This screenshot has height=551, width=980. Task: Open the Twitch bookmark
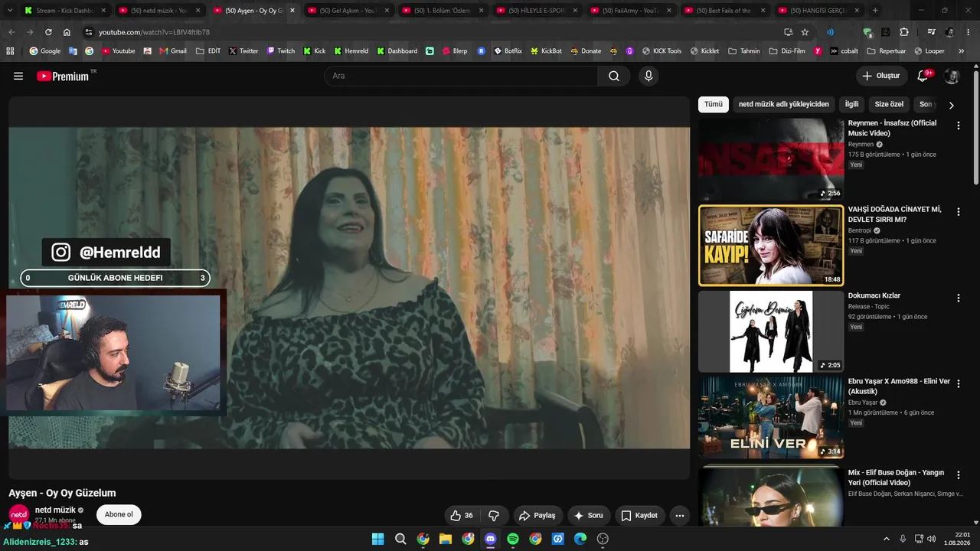pos(280,51)
